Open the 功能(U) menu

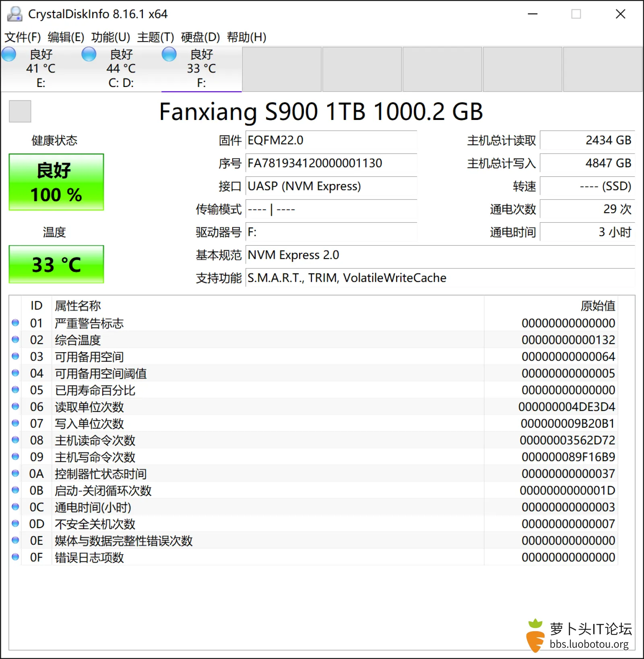[111, 37]
